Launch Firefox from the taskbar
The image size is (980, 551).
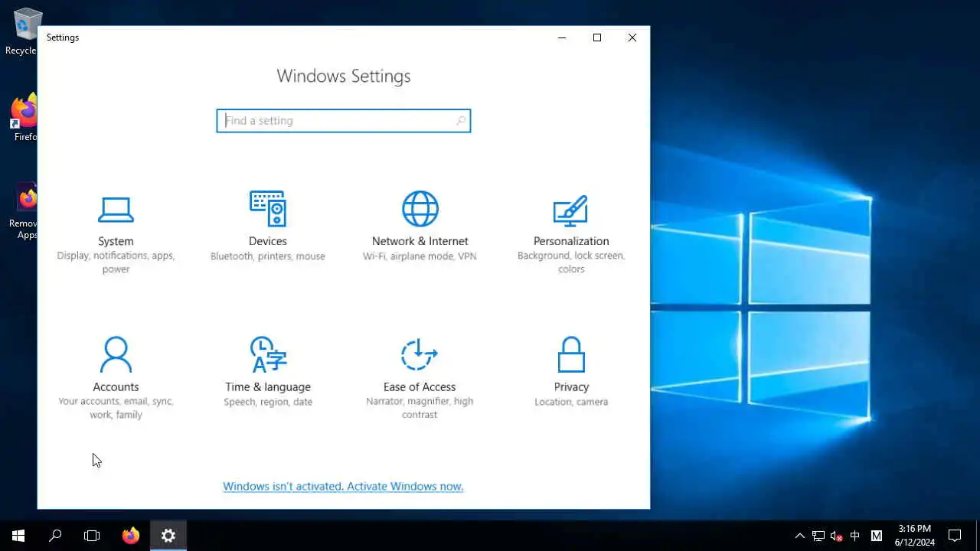point(131,536)
